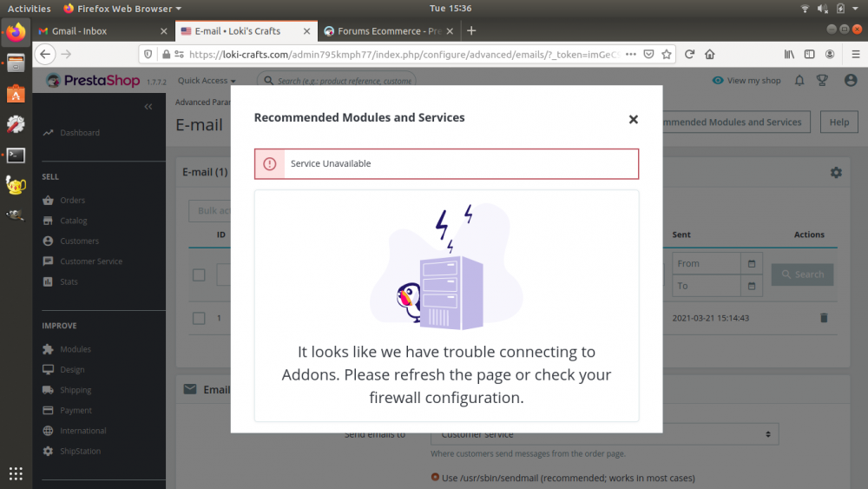868x489 pixels.
Task: Open Firefox hamburger menu
Action: click(855, 54)
